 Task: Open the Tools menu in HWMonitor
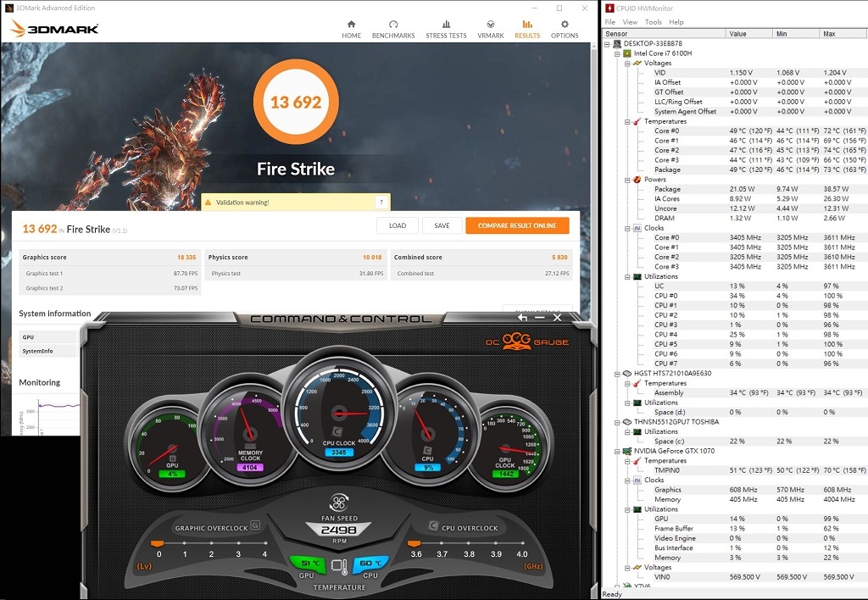click(x=654, y=22)
